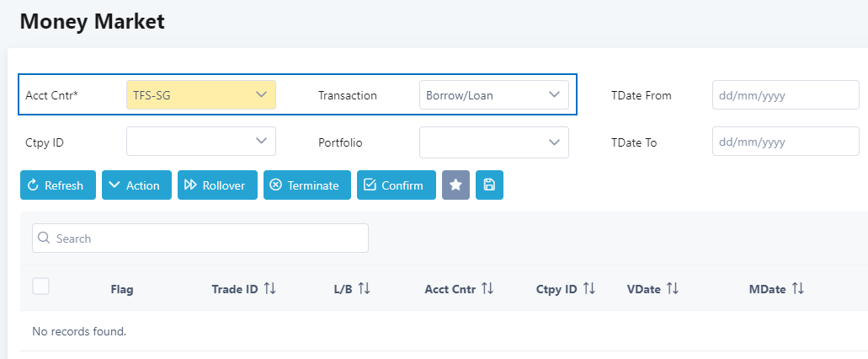Click the Rollover button
Screen dimensions: 868x359
click(216, 185)
